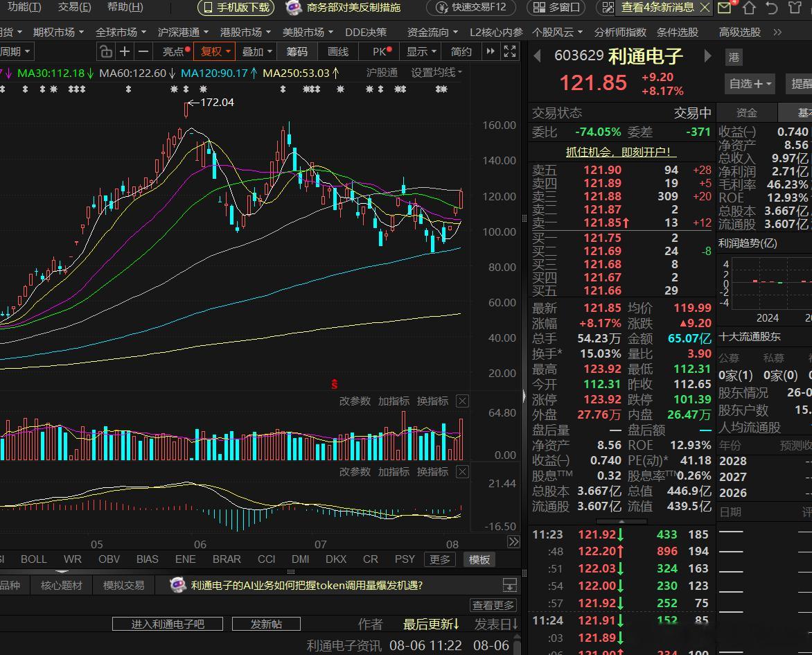Click 进入利通电子吧 button
This screenshot has width=812, height=655.
pos(168,624)
